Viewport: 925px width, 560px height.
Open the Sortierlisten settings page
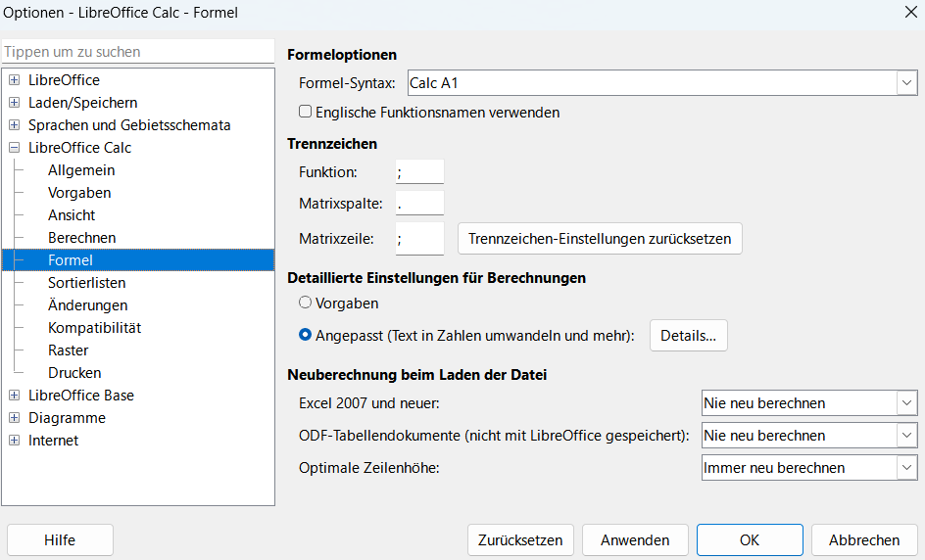point(86,283)
